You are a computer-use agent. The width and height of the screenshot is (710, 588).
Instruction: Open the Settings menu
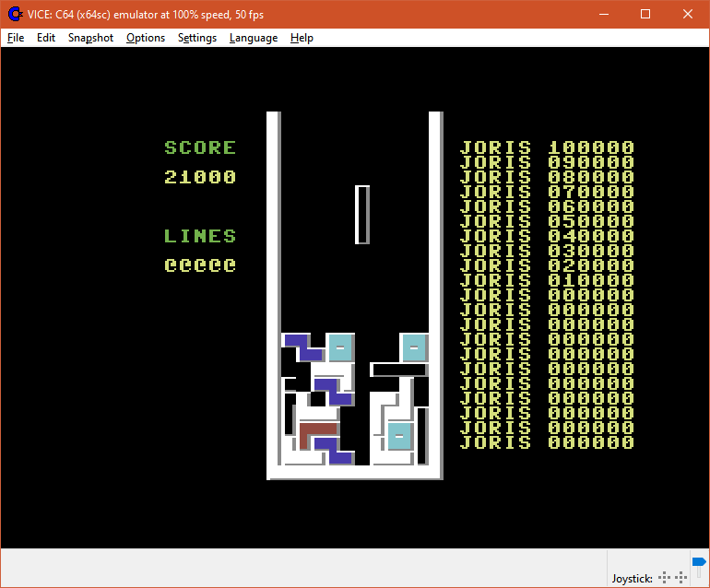[x=197, y=38]
